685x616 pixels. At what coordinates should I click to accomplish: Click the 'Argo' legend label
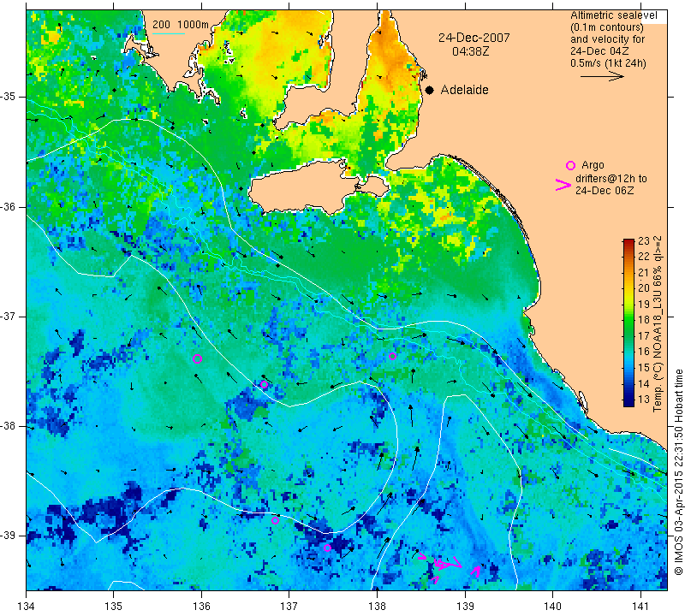click(x=593, y=165)
